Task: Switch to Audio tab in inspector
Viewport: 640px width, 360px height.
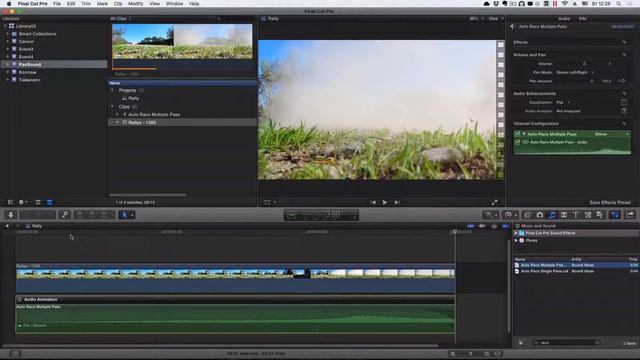Action: pos(564,19)
